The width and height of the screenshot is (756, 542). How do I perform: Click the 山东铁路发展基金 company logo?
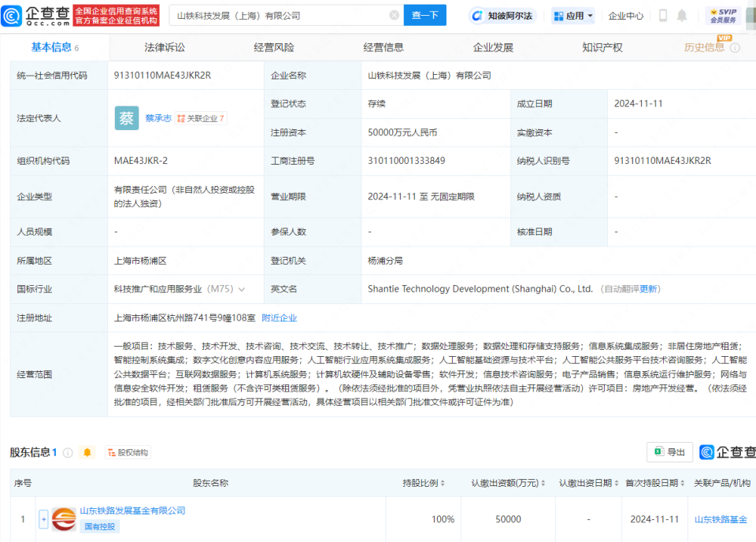pyautogui.click(x=64, y=519)
